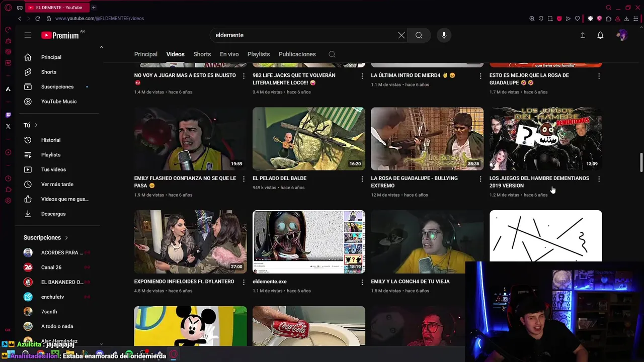Select the EL DEMENTE YouTube browser tab

tap(58, 8)
